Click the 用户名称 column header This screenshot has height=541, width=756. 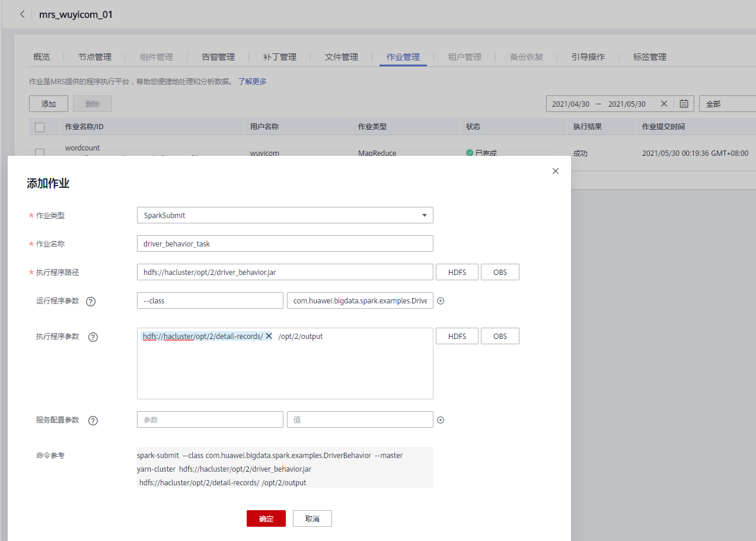point(264,127)
